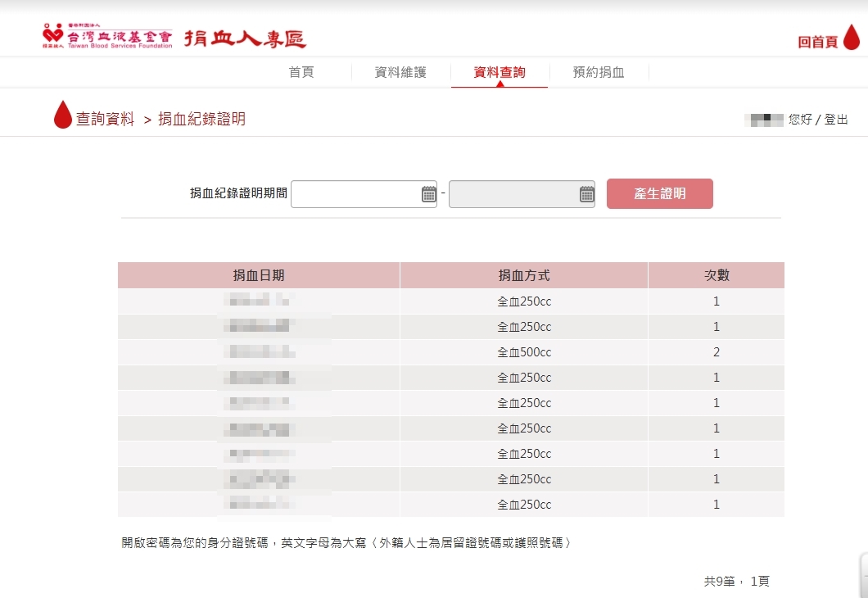
Task: Click the 捐血人專區 site title
Action: 245,39
